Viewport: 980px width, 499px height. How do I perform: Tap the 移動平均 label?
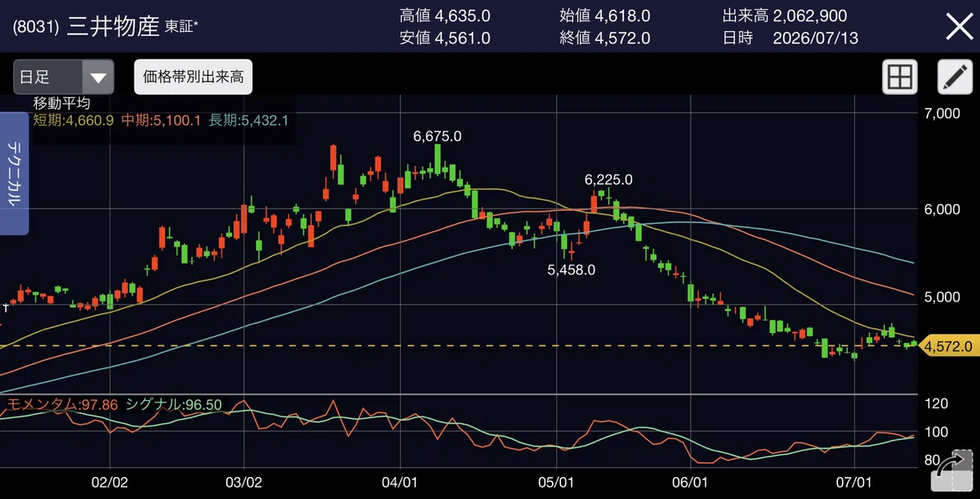(x=61, y=103)
